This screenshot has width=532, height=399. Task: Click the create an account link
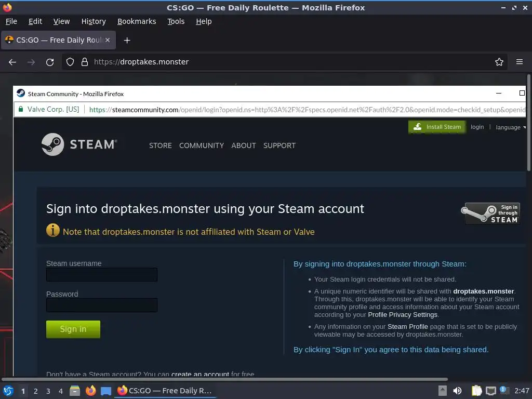click(200, 374)
